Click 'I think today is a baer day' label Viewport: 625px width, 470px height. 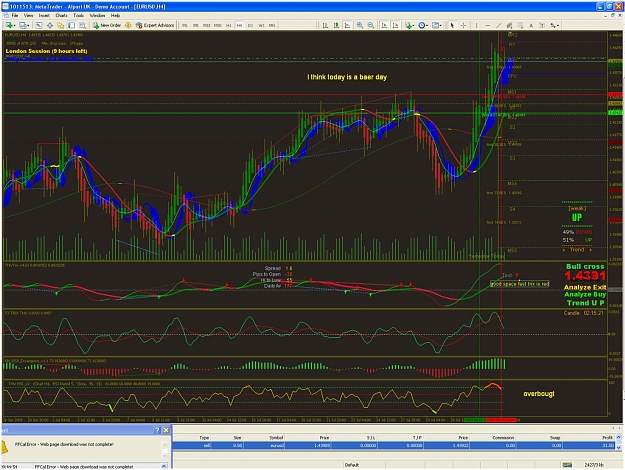click(347, 77)
